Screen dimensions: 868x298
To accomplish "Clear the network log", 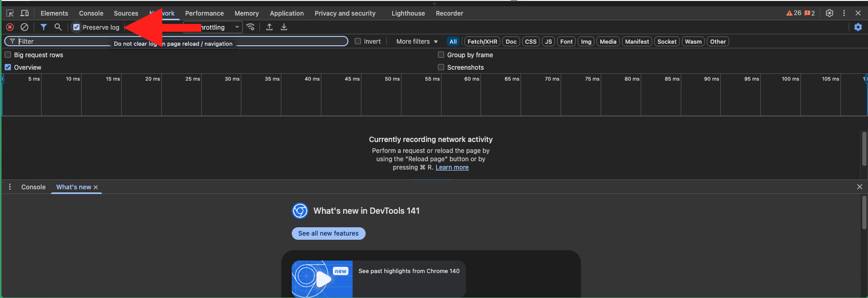I will pos(24,27).
